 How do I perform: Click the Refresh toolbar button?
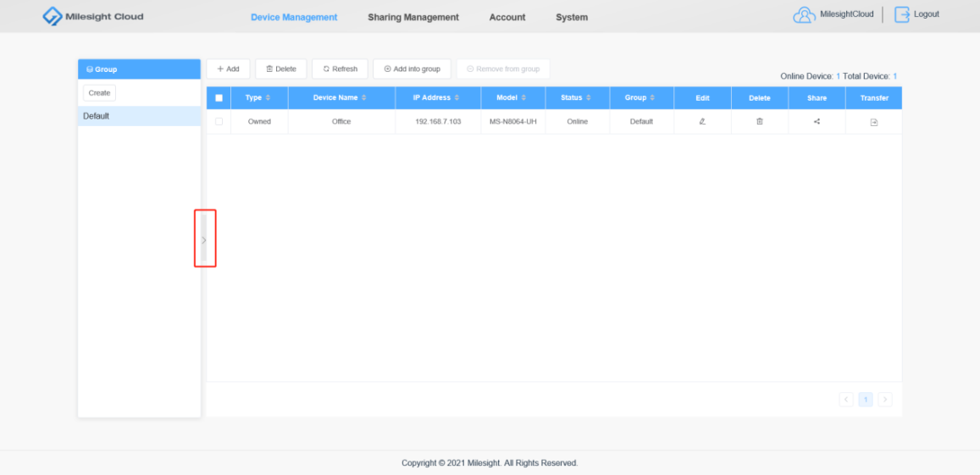pyautogui.click(x=340, y=69)
